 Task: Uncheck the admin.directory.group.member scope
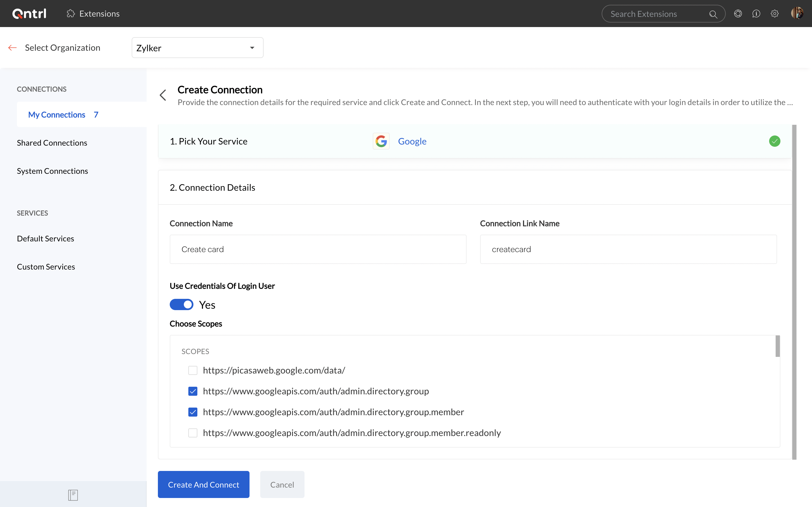point(193,412)
